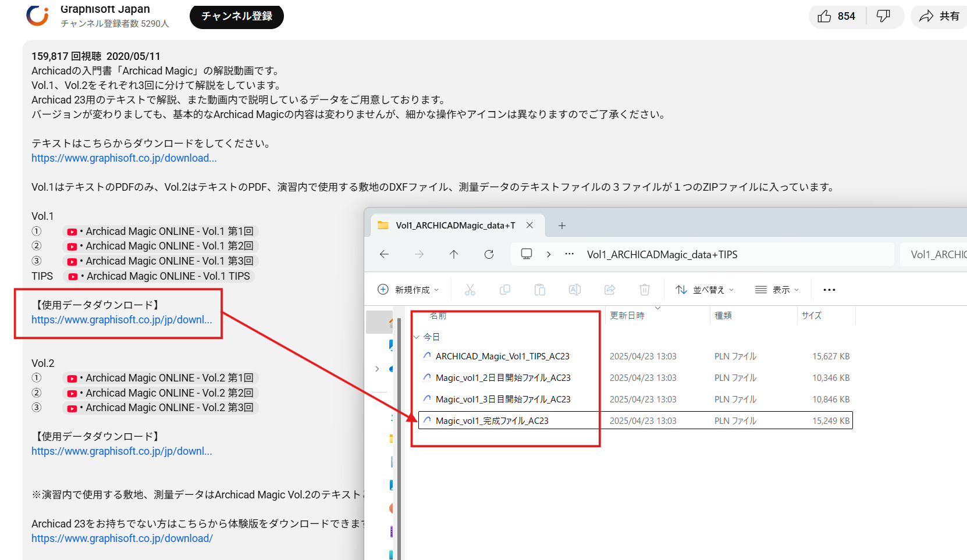Open Archicad Magic ONLINE Vol.2 第1回 video
The width and height of the screenshot is (967, 560).
point(161,378)
